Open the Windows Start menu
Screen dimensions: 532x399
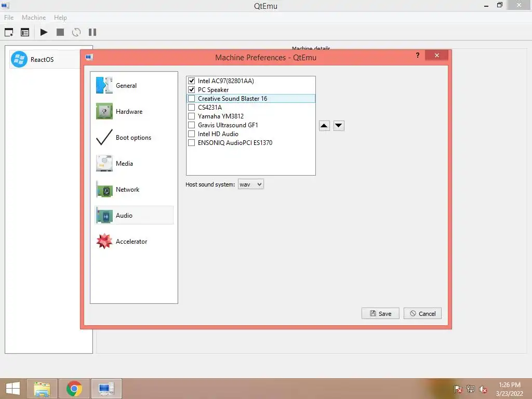[13, 389]
